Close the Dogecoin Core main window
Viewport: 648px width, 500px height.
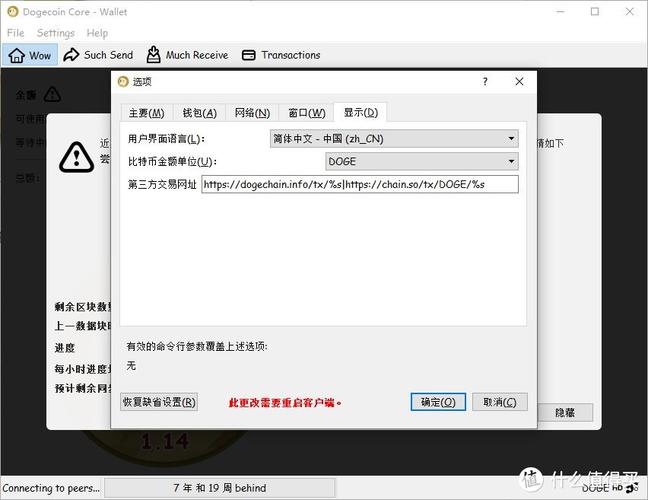pos(629,12)
